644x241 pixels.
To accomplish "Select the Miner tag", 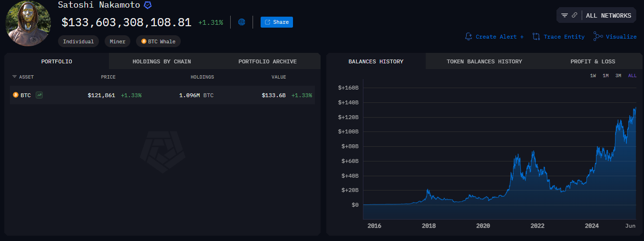I will (117, 41).
